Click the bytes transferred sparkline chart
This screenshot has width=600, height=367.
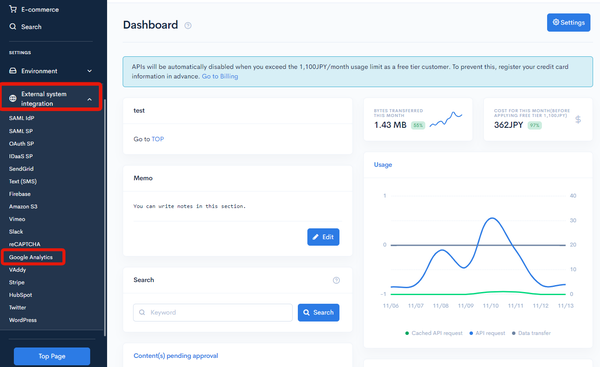[446, 119]
